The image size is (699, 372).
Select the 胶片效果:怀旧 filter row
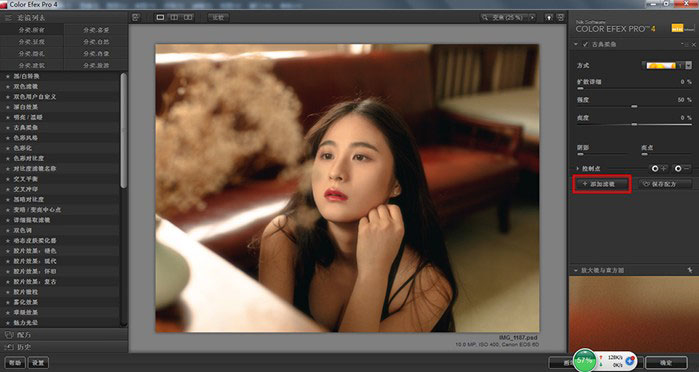click(61, 271)
